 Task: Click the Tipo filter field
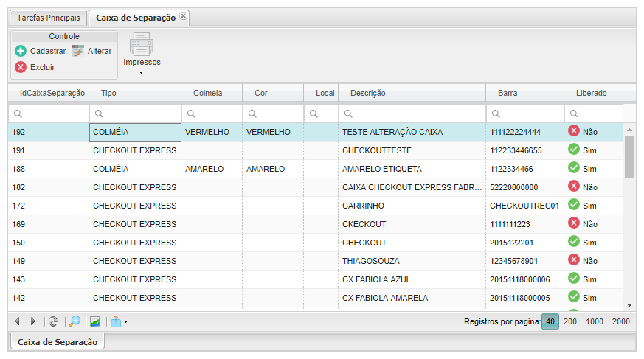click(135, 114)
